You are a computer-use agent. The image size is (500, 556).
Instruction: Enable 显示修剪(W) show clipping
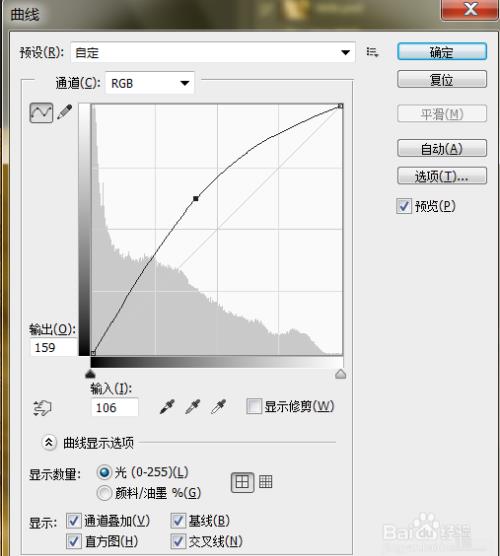click(254, 406)
